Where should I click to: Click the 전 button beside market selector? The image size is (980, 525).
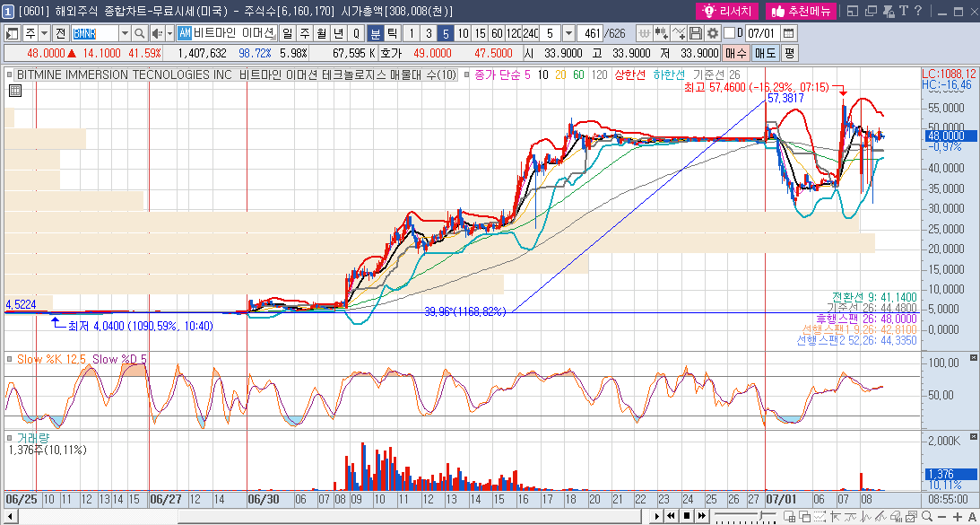pos(61,33)
